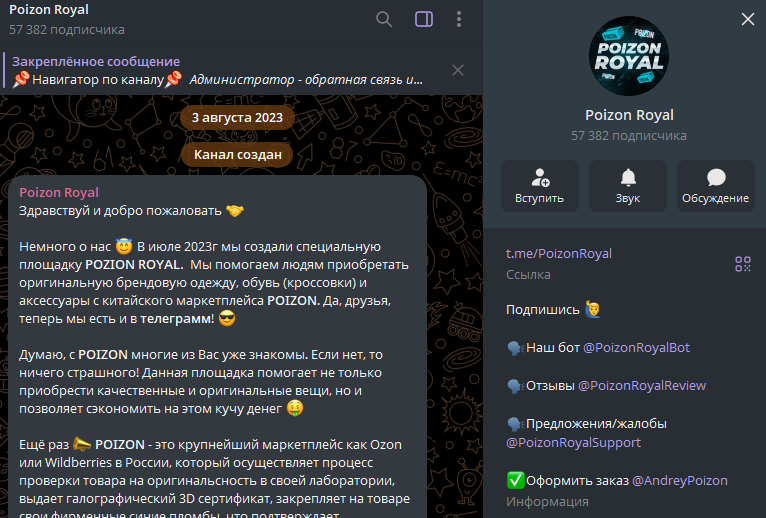Image resolution: width=766 pixels, height=518 pixels.
Task: Click the Poizon Royal sender name in message
Action: [x=59, y=193]
